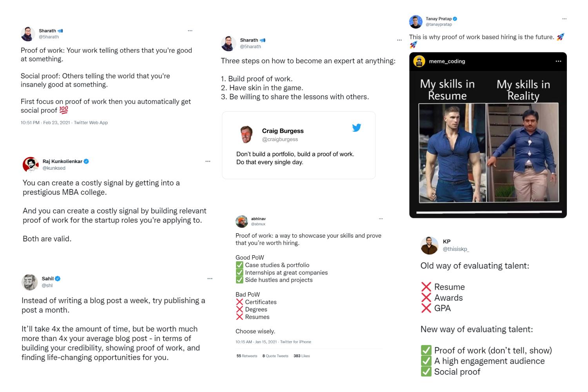Open the Resume vs Reality meme image
This screenshot has height=392, width=588.
488,152
